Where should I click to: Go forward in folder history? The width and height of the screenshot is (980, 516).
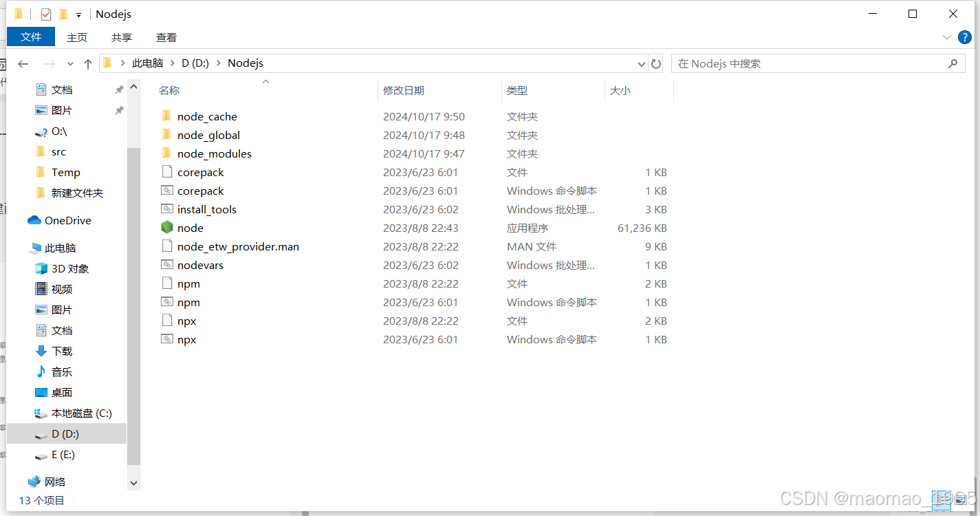[49, 63]
